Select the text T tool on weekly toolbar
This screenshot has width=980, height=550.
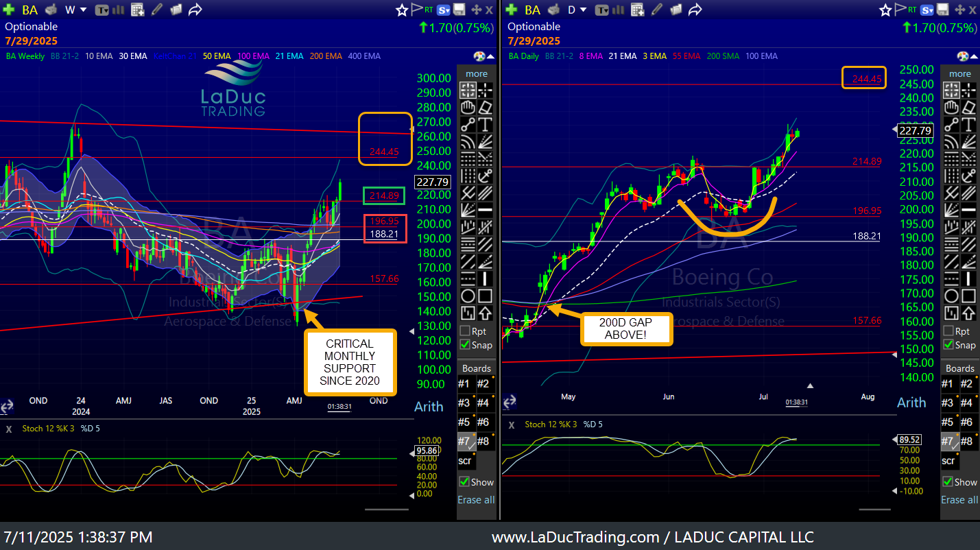(485, 124)
